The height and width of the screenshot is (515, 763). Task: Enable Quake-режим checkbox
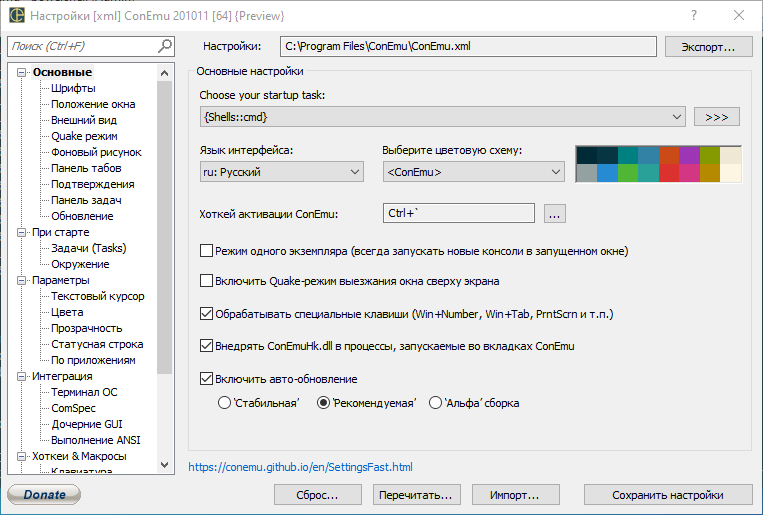coord(206,281)
